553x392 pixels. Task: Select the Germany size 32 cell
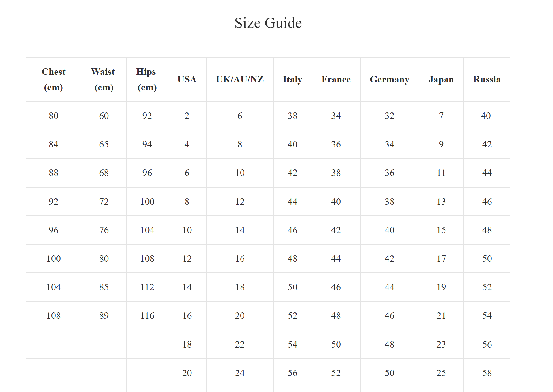pyautogui.click(x=389, y=116)
